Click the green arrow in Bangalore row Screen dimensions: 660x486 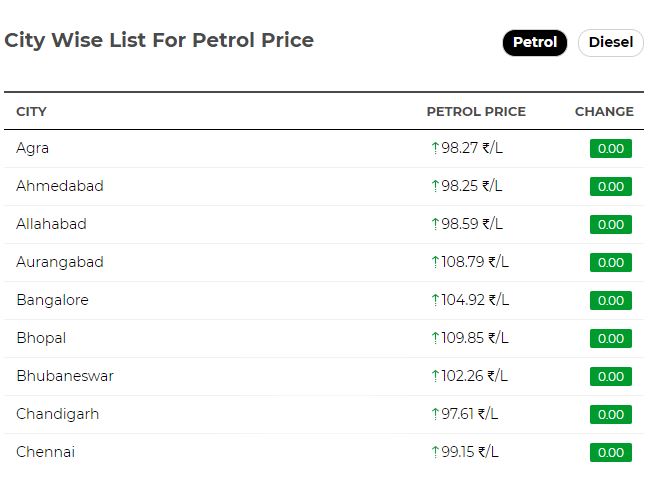pyautogui.click(x=435, y=300)
